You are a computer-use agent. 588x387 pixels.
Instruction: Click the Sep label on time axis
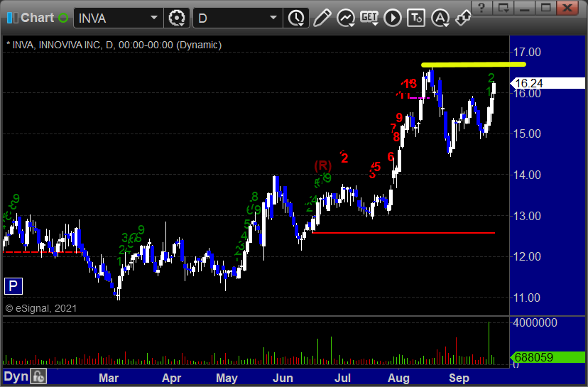click(x=459, y=378)
